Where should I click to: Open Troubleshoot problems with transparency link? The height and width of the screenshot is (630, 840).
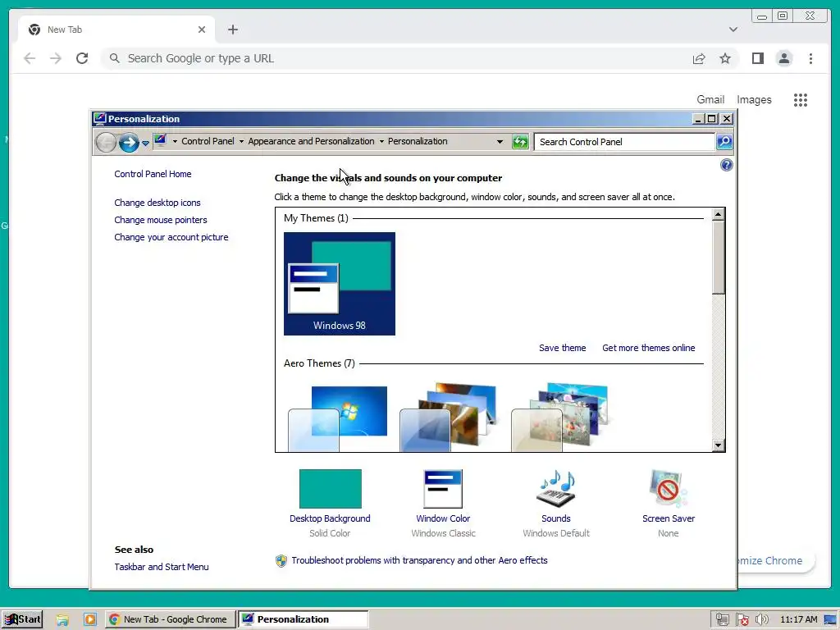(x=419, y=560)
